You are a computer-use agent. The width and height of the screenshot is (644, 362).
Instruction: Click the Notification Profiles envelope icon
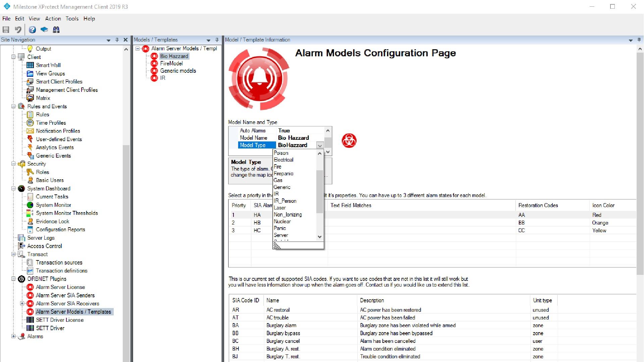point(30,131)
